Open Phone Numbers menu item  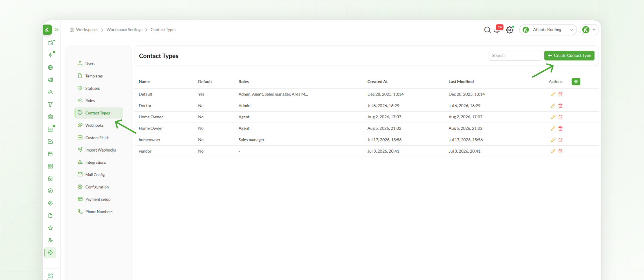point(99,212)
